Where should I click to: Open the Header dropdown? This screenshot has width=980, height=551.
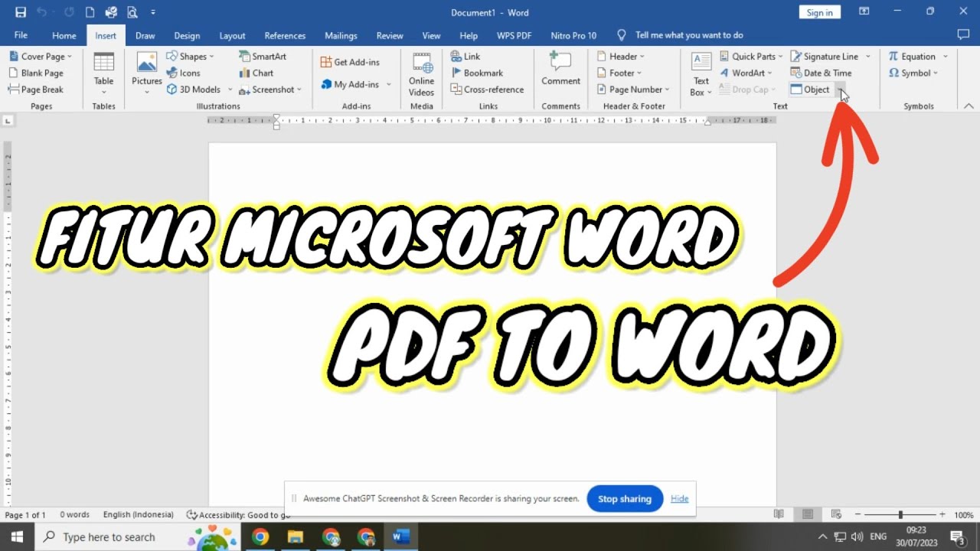[621, 57]
